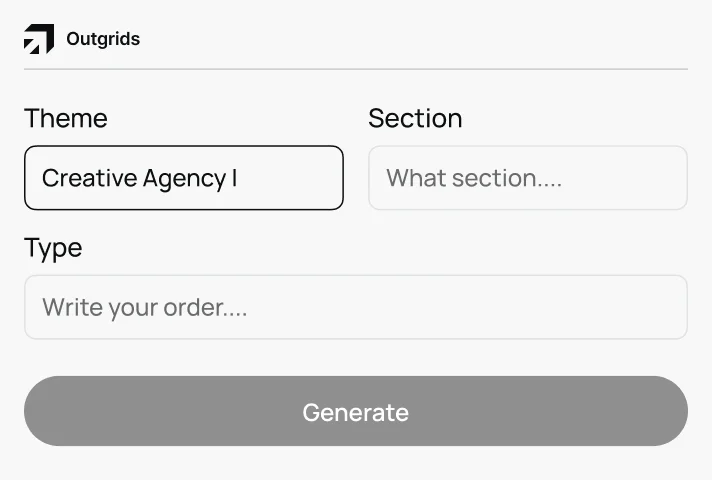Screen dimensions: 712x480
Task: Click the "Creative Agency I" text
Action: point(139,178)
